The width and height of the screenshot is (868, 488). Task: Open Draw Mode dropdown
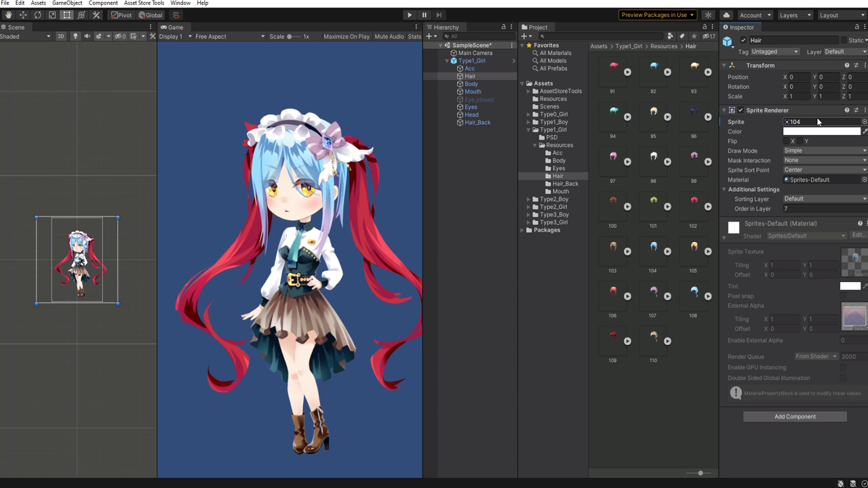tap(825, 150)
